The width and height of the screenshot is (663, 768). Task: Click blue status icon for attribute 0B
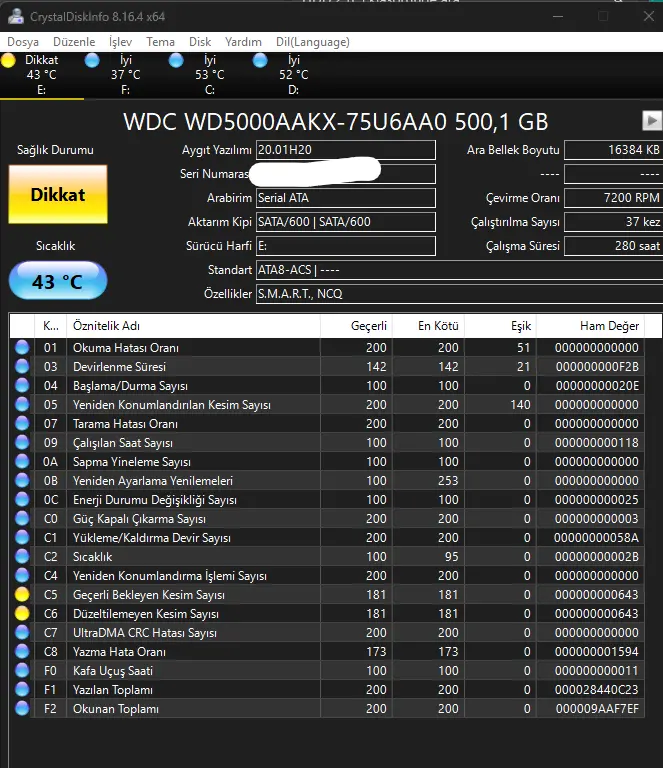22,480
